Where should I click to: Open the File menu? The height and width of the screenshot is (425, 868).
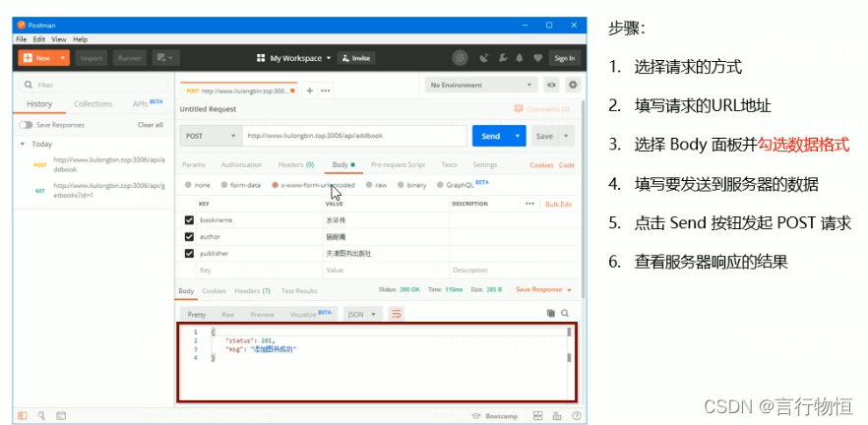pyautogui.click(x=21, y=39)
